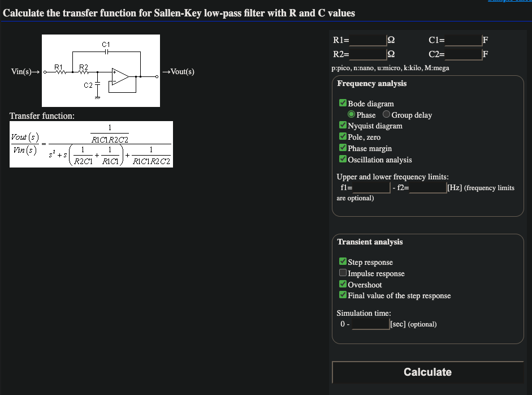Viewport: 532px width, 395px height.
Task: Uncheck the Phase margin checkbox
Action: tap(343, 148)
